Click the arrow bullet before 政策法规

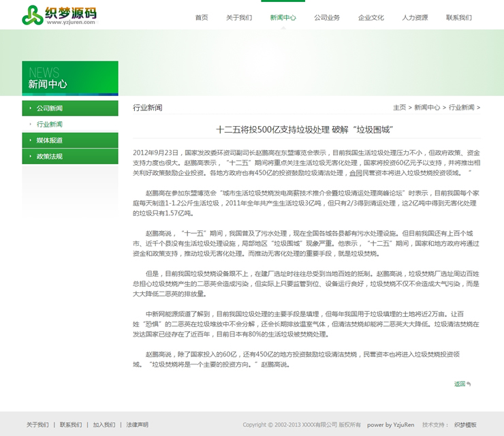point(29,157)
